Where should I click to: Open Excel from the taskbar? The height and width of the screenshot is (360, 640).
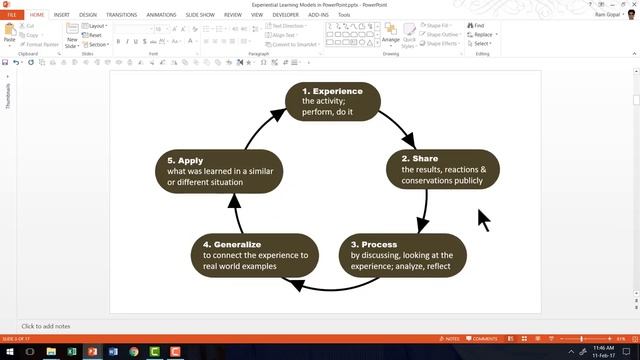point(72,352)
